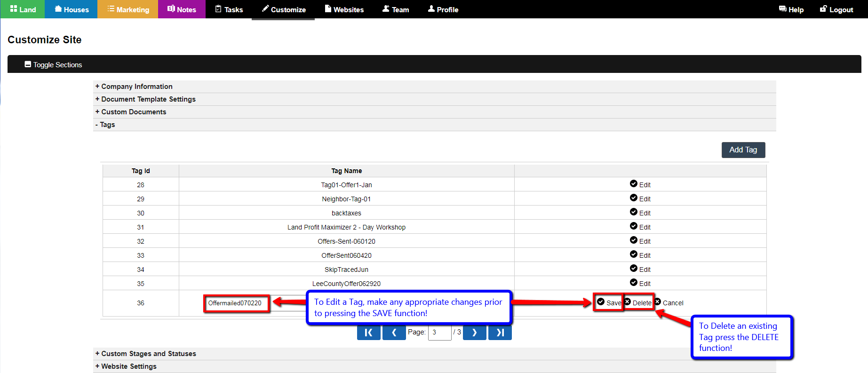The image size is (868, 373).
Task: Expand the Custom Documents section
Action: click(434, 112)
